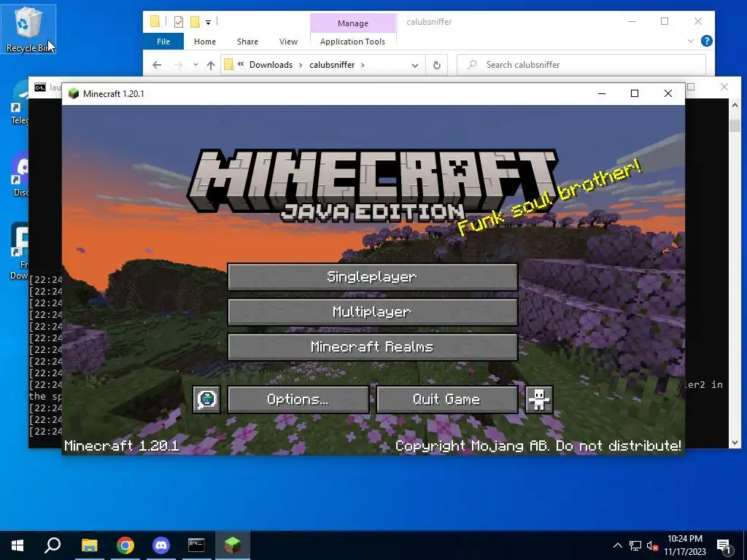The height and width of the screenshot is (560, 747).
Task: Show hidden system tray icons
Action: [x=617, y=545]
